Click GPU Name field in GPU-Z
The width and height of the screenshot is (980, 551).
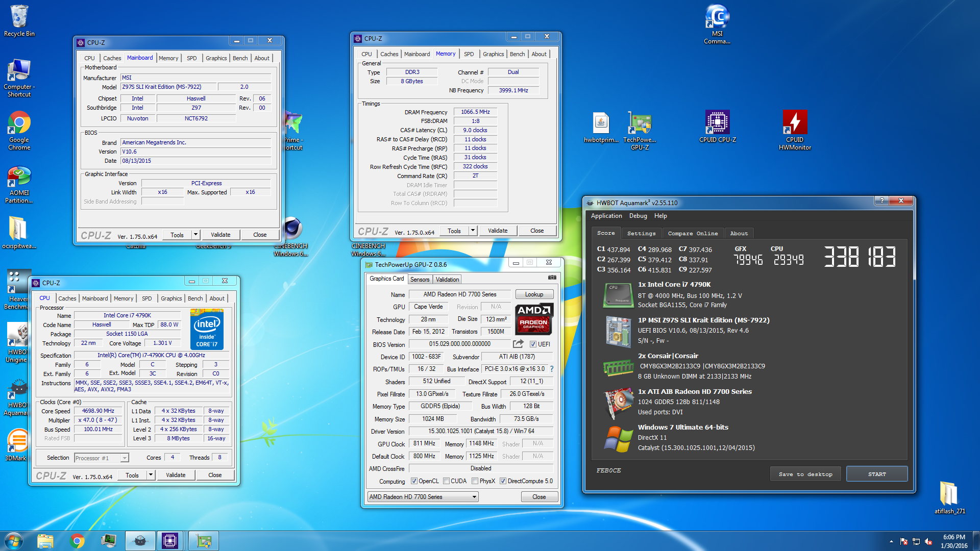459,294
